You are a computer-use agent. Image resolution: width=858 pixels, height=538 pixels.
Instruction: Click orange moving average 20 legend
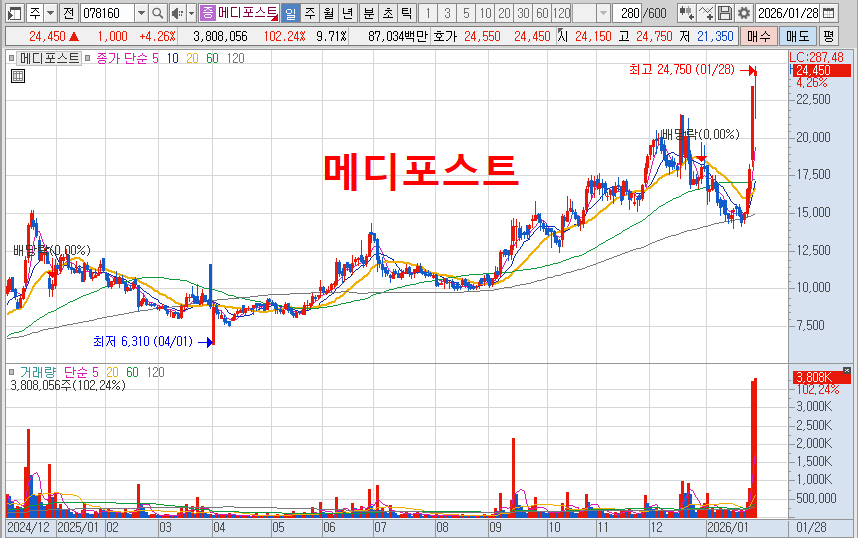click(192, 58)
